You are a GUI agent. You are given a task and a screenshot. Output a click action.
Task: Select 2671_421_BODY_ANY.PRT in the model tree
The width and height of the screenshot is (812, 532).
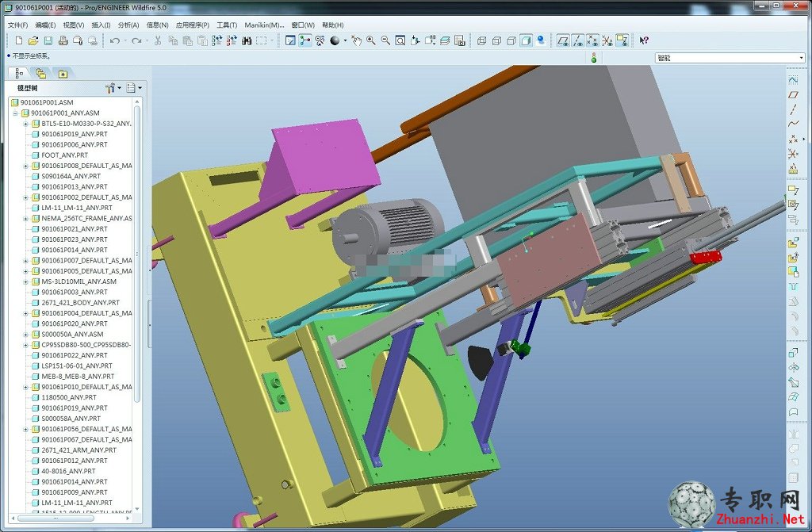[80, 303]
